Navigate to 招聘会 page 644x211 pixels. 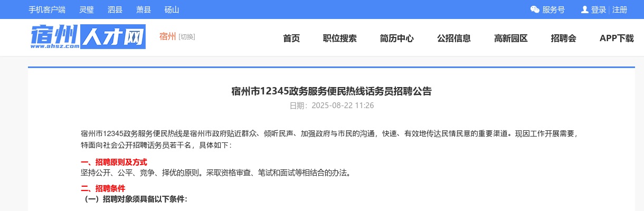(x=564, y=38)
